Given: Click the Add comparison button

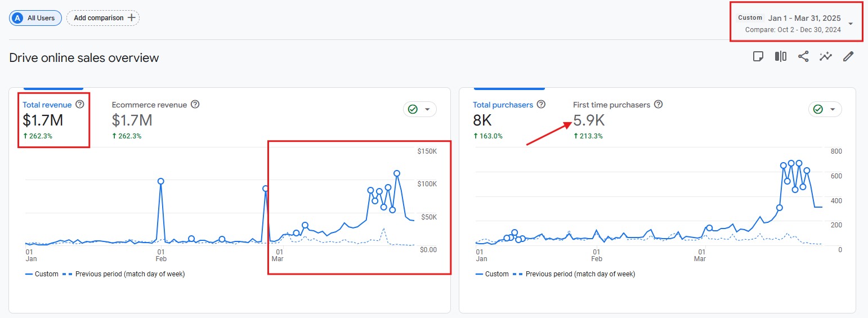Looking at the screenshot, I should pyautogui.click(x=103, y=18).
